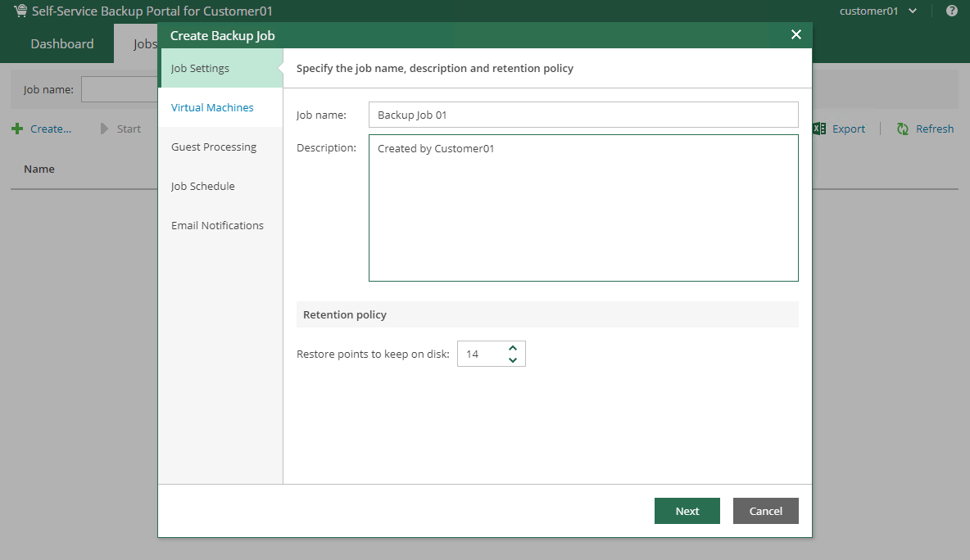Image resolution: width=970 pixels, height=560 pixels.
Task: Open the Guest Processing step
Action: point(214,147)
